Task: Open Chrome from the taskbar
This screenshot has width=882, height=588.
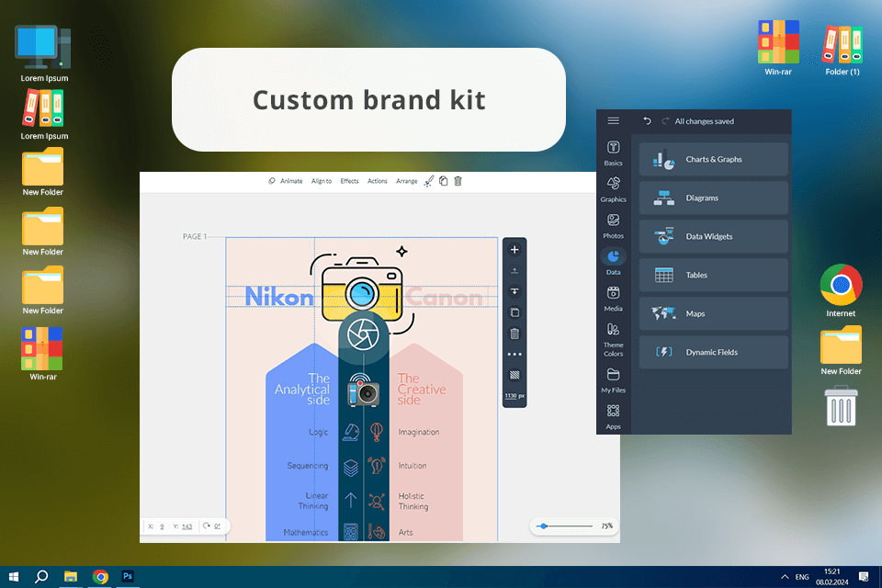Action: 100,577
